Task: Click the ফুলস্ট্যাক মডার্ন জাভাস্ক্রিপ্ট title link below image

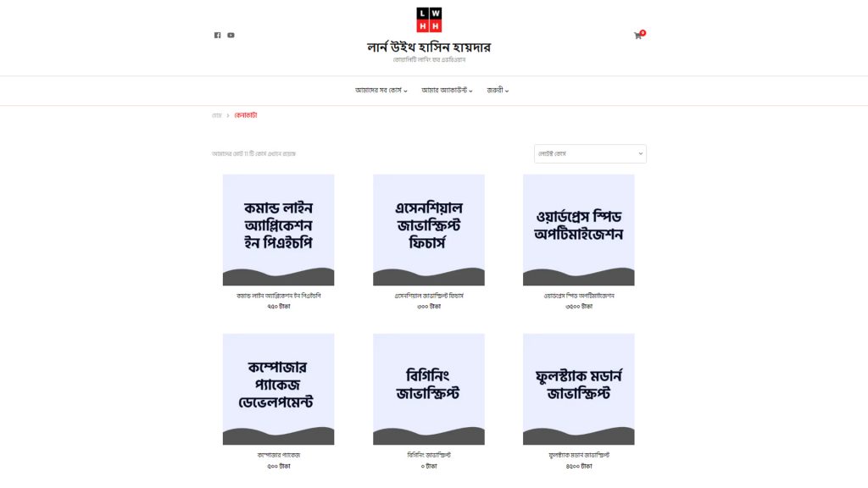Action: tap(579, 455)
